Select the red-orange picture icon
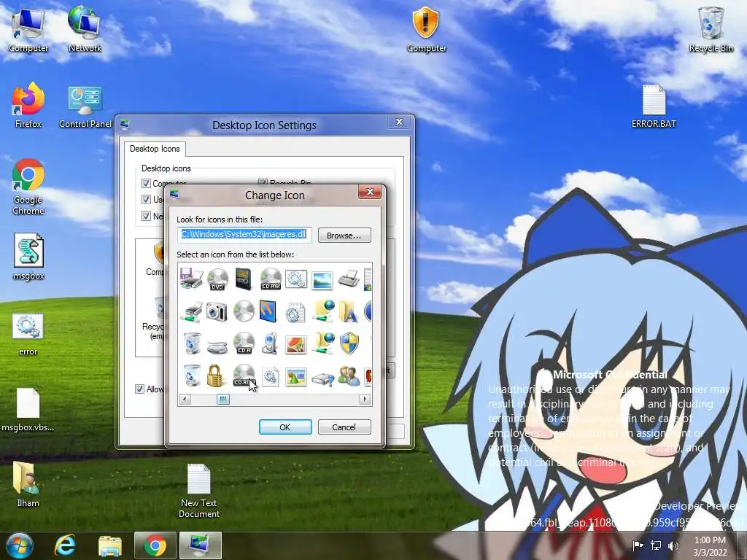747x560 pixels. [x=295, y=345]
